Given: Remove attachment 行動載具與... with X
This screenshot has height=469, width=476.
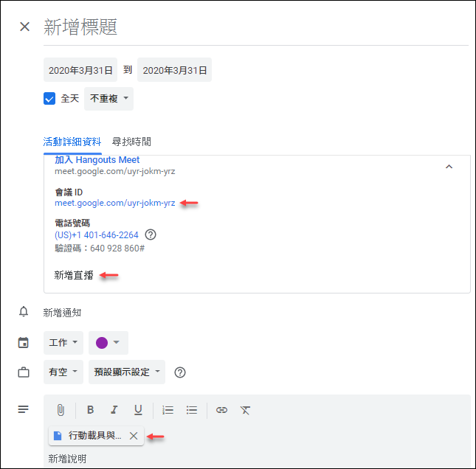Looking at the screenshot, I should (134, 436).
